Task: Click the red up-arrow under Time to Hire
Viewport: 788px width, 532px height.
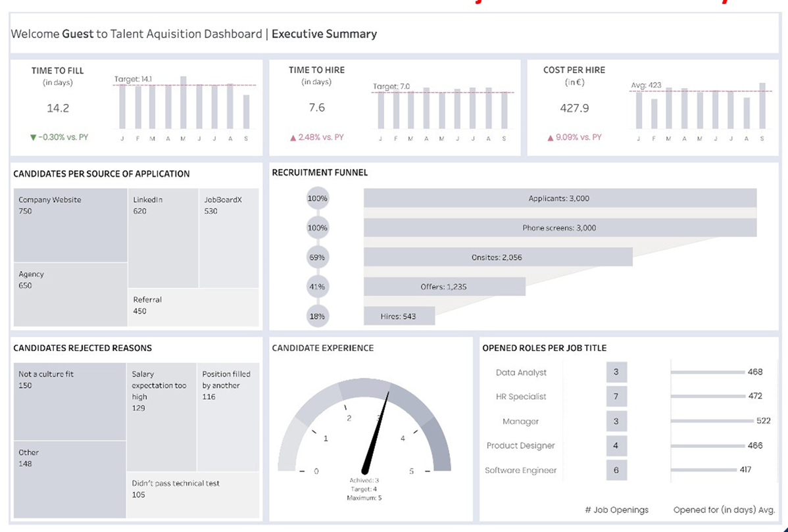Action: [293, 137]
